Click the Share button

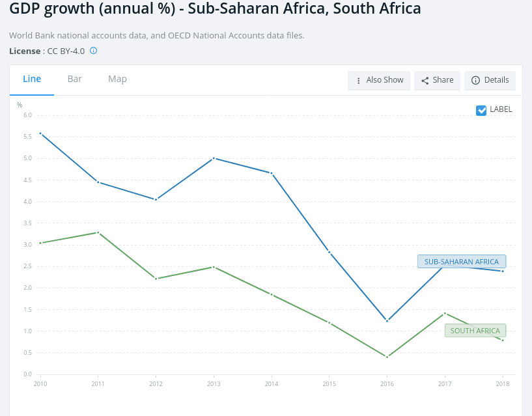pos(437,80)
